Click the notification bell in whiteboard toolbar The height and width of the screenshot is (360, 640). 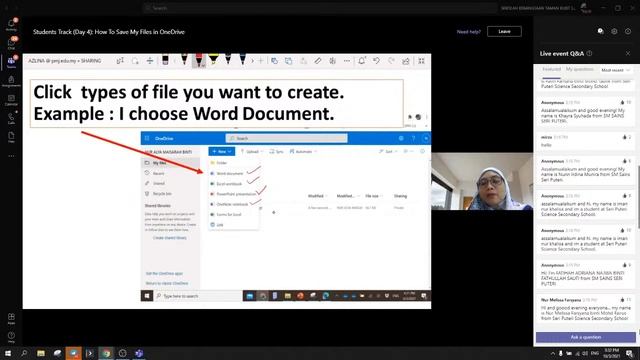tap(362, 61)
